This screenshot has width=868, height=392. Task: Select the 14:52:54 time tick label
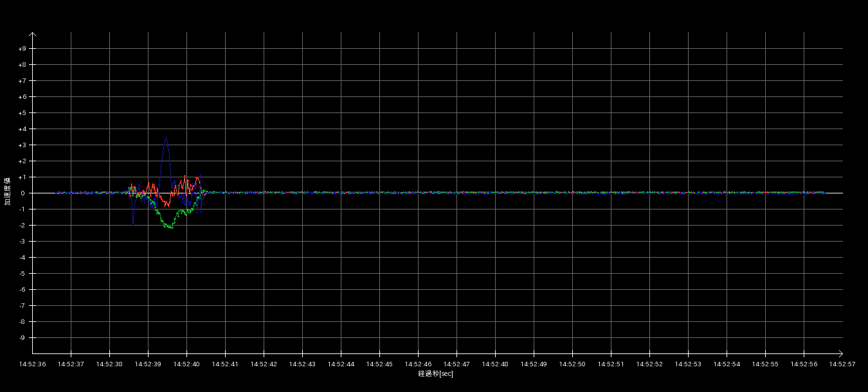[x=727, y=364]
